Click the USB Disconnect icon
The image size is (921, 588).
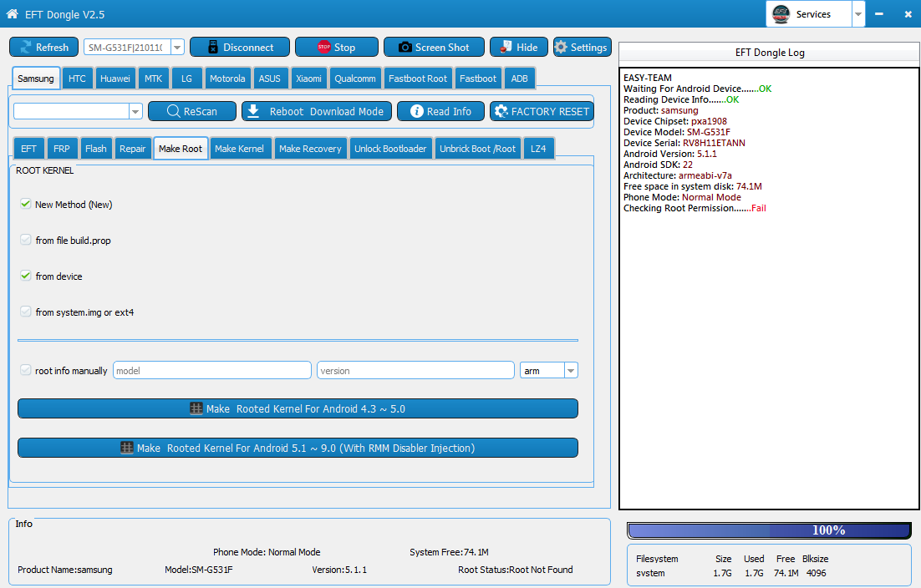(213, 48)
